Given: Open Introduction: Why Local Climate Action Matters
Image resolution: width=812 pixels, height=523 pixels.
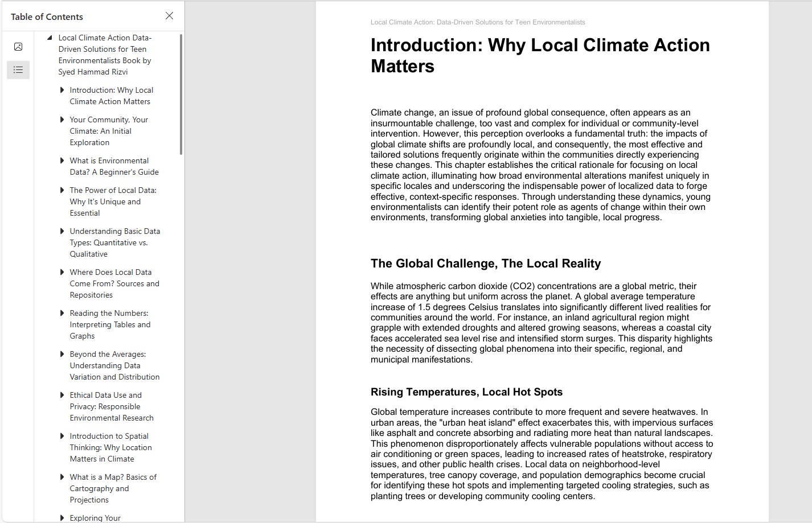Looking at the screenshot, I should click(111, 96).
